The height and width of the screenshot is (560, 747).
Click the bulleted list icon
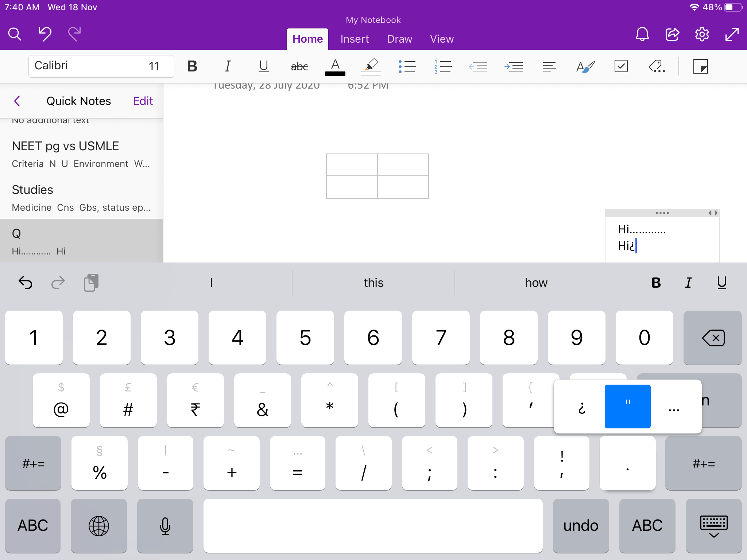407,66
